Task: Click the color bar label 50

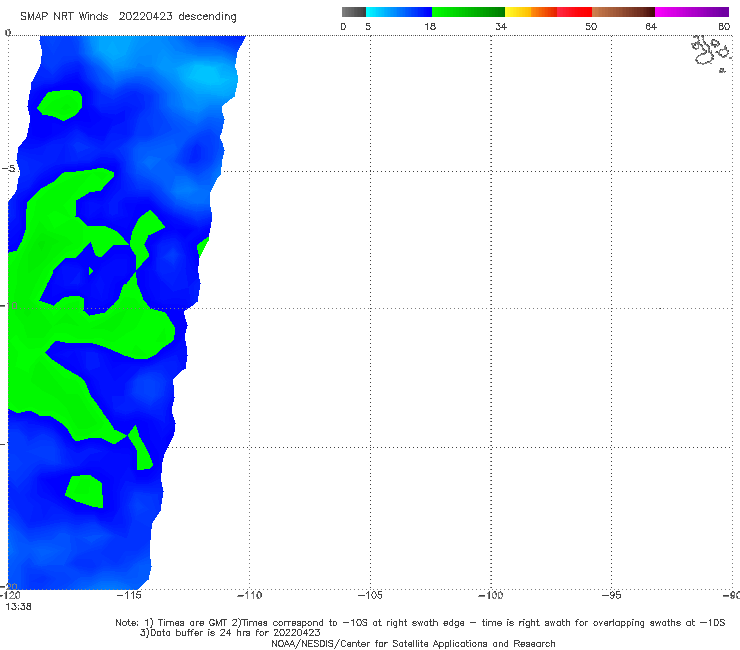Action: tap(591, 27)
